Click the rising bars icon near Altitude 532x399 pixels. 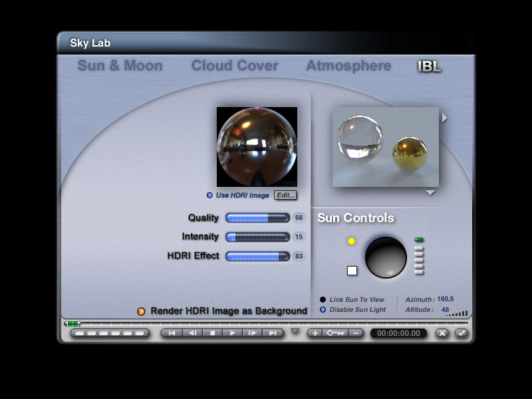457,313
